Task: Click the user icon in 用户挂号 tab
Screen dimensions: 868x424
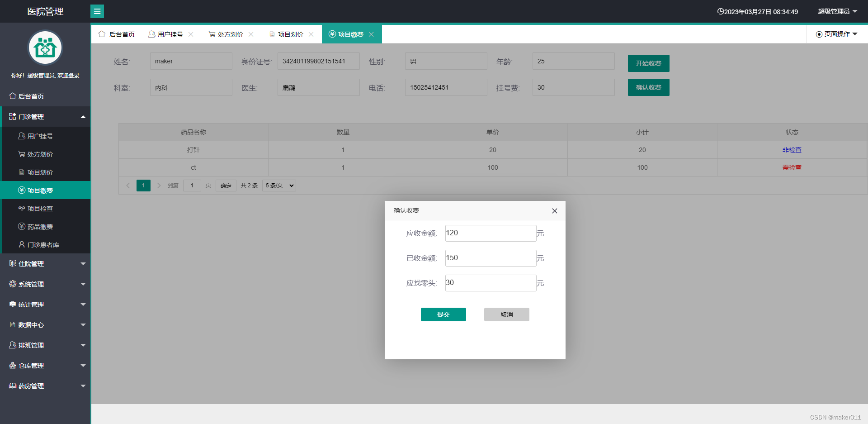Action: click(151, 34)
